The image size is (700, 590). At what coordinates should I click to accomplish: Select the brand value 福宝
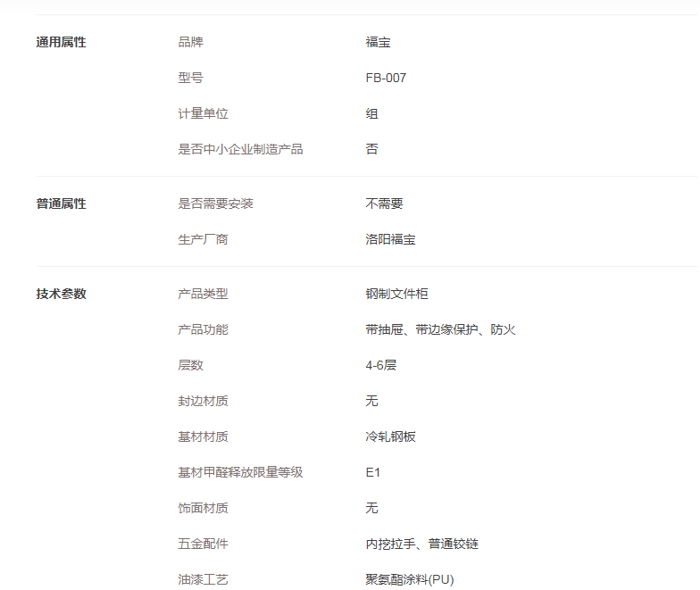(379, 42)
